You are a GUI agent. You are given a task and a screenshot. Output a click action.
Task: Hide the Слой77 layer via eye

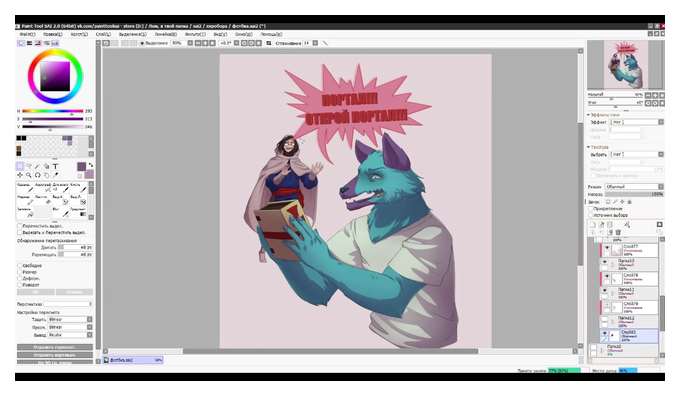[x=607, y=248]
